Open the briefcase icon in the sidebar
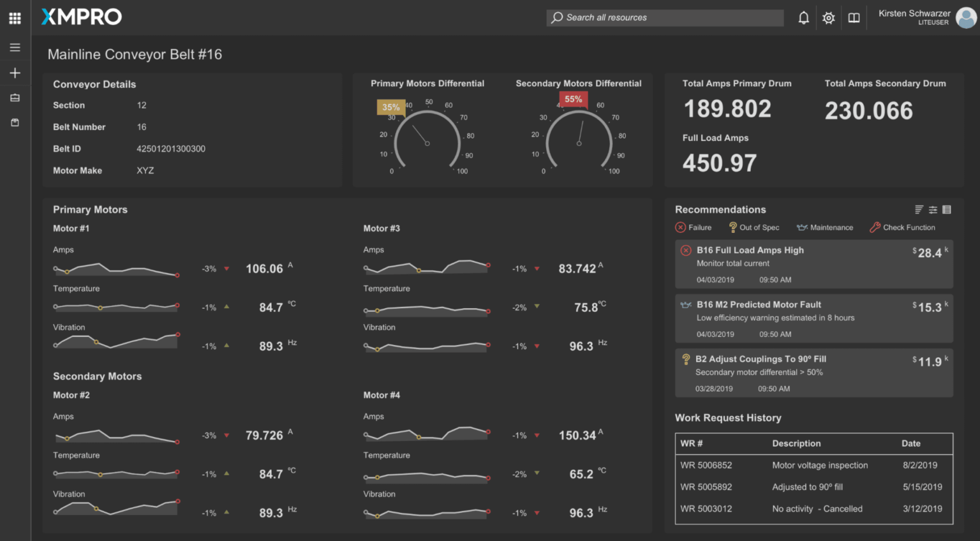The width and height of the screenshot is (980, 541). coord(15,98)
